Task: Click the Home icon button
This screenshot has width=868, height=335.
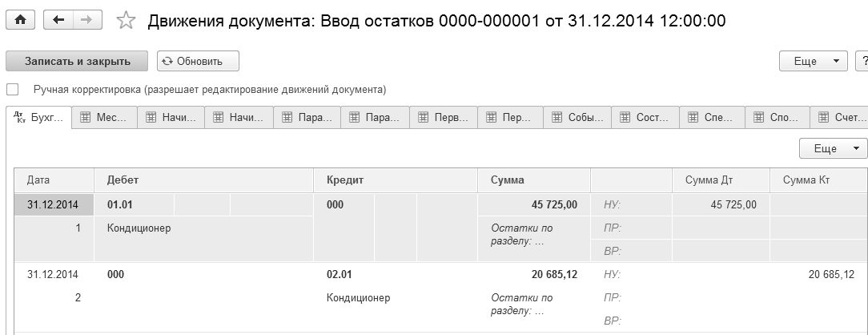Action: click(18, 21)
